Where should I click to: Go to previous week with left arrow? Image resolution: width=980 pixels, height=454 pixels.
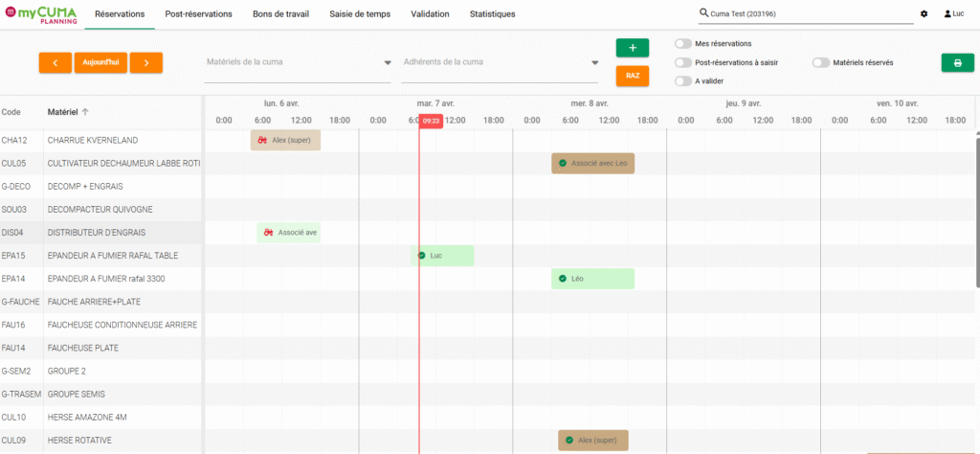[55, 62]
